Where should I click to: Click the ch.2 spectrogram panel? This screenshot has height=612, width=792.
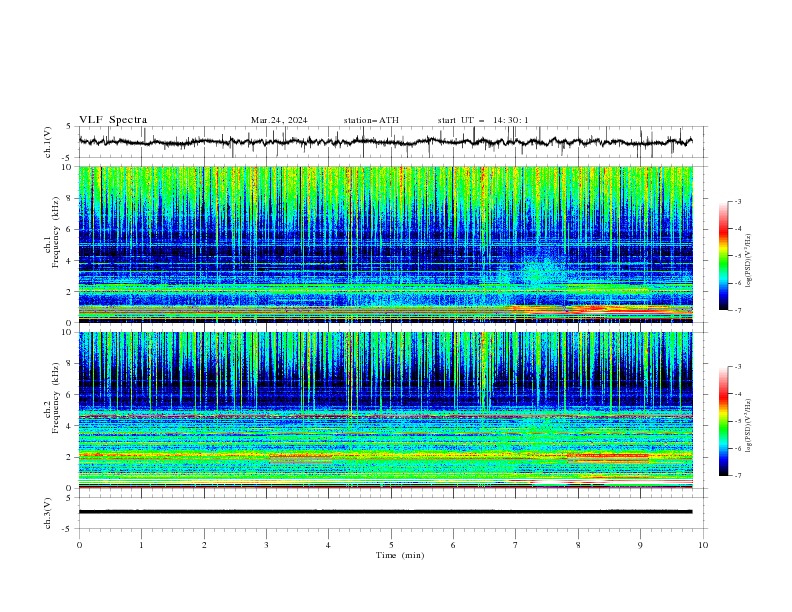click(x=385, y=410)
